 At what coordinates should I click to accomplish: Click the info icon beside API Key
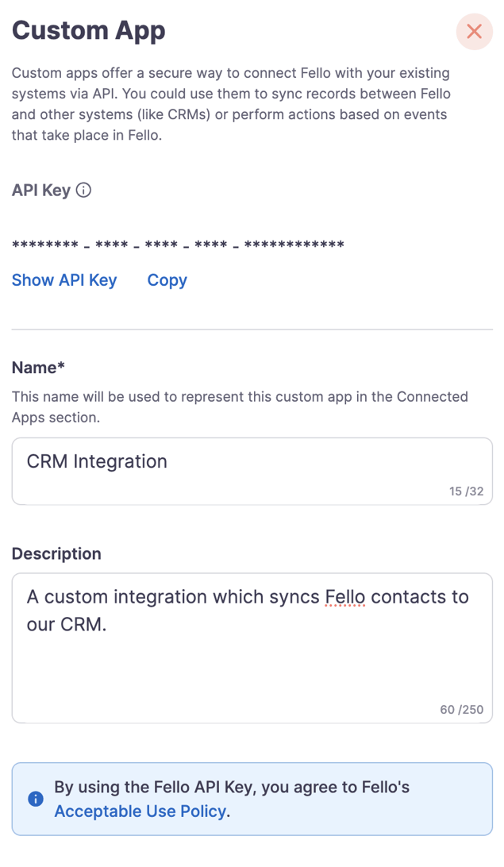[x=83, y=190]
